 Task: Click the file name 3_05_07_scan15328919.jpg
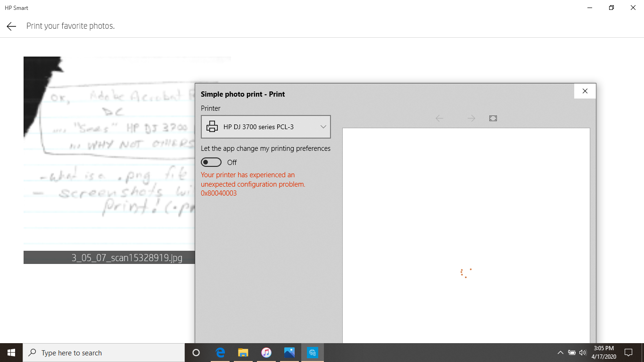[127, 258]
